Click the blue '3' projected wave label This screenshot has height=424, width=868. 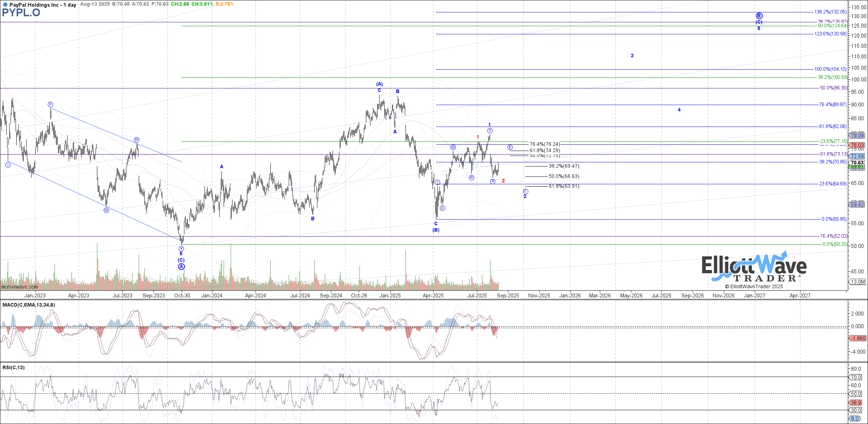(x=632, y=56)
